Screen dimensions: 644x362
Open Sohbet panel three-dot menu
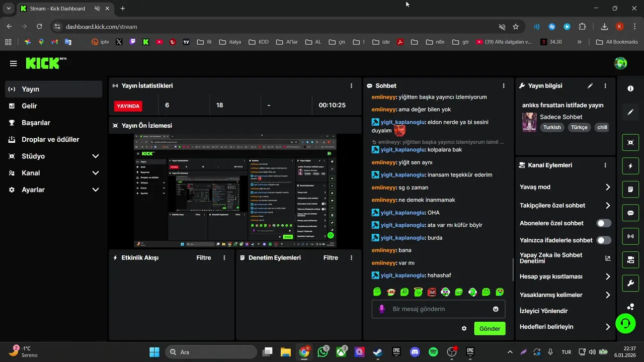(504, 86)
